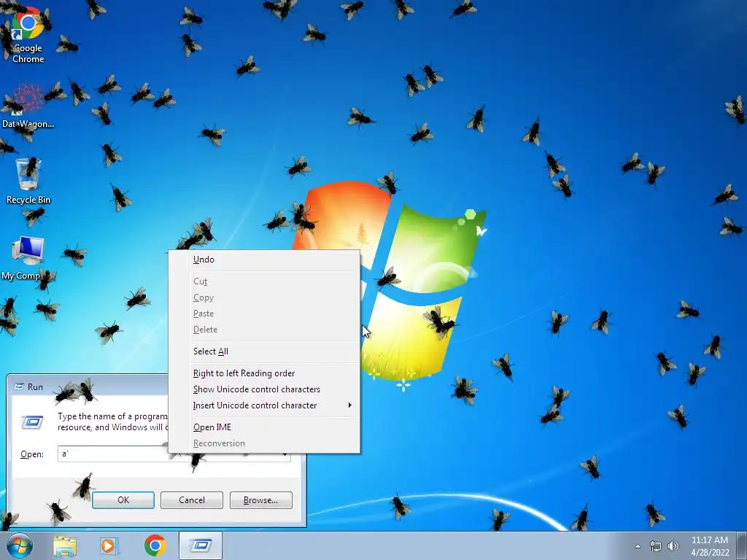Viewport: 747px width, 560px height.
Task: Click the taskbar clock and date
Action: 710,546
